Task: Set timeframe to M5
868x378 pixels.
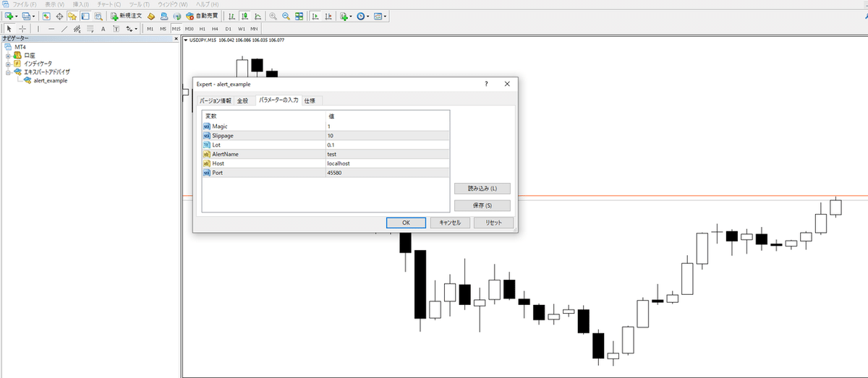Action: [163, 29]
